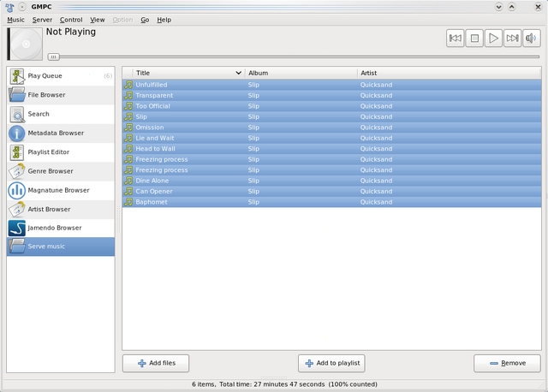
Task: Open File Browser in the sidebar
Action: point(61,95)
